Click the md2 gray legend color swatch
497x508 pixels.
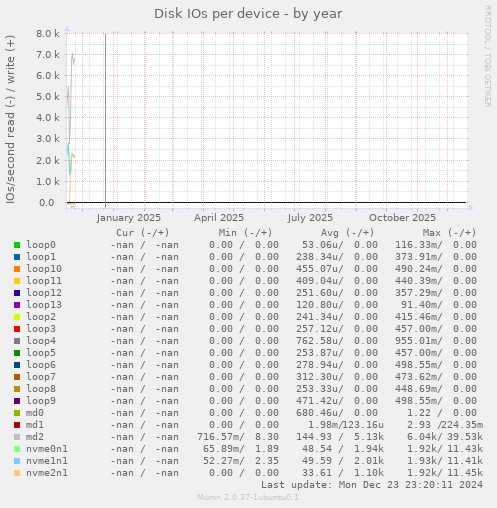click(17, 437)
